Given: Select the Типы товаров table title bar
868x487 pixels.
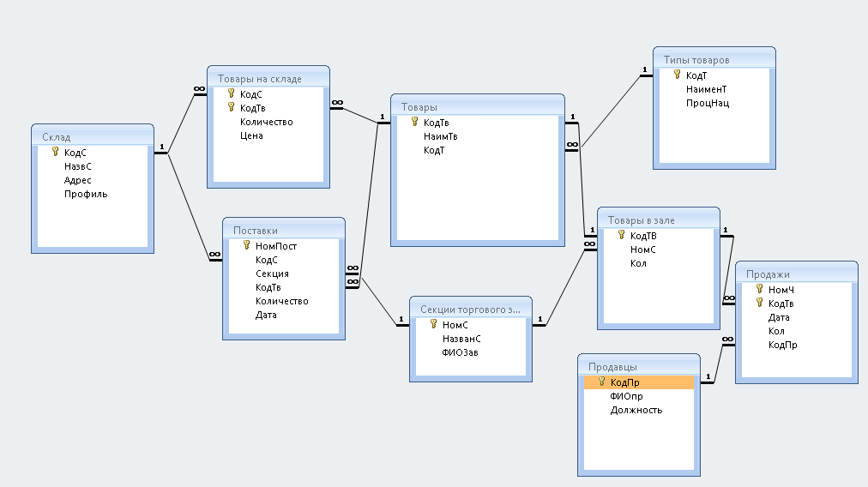Looking at the screenshot, I should (714, 59).
